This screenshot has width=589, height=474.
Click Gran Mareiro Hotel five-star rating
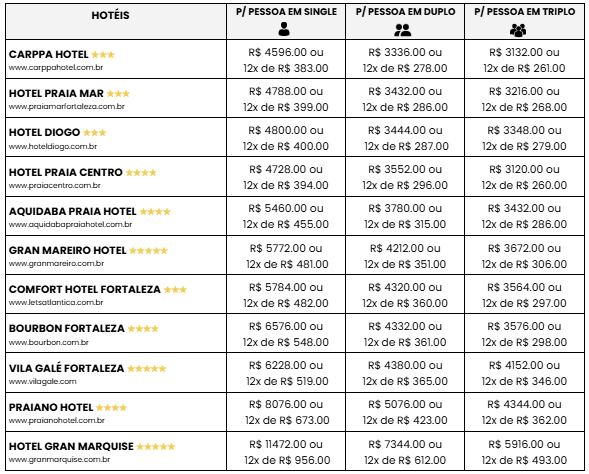[x=148, y=251]
